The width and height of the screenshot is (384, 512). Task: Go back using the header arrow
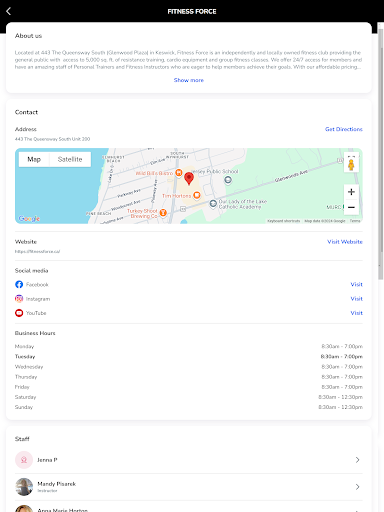(x=9, y=11)
